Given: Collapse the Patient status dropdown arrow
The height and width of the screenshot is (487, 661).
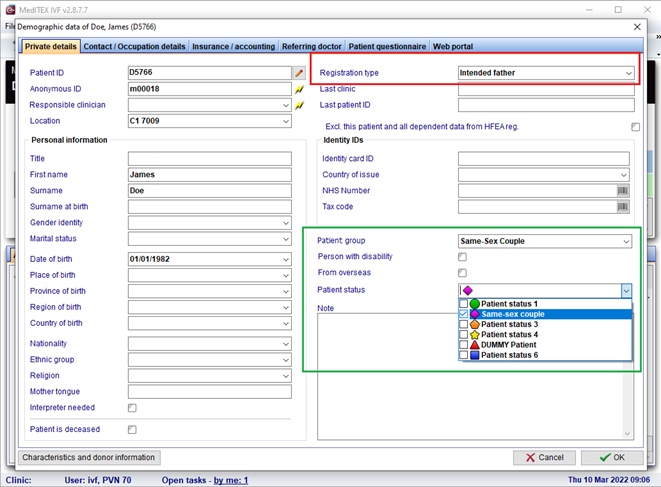Looking at the screenshot, I should pyautogui.click(x=626, y=291).
